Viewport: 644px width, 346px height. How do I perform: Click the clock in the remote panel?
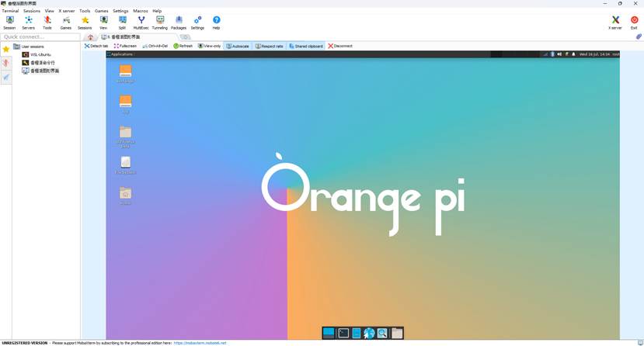click(x=594, y=54)
